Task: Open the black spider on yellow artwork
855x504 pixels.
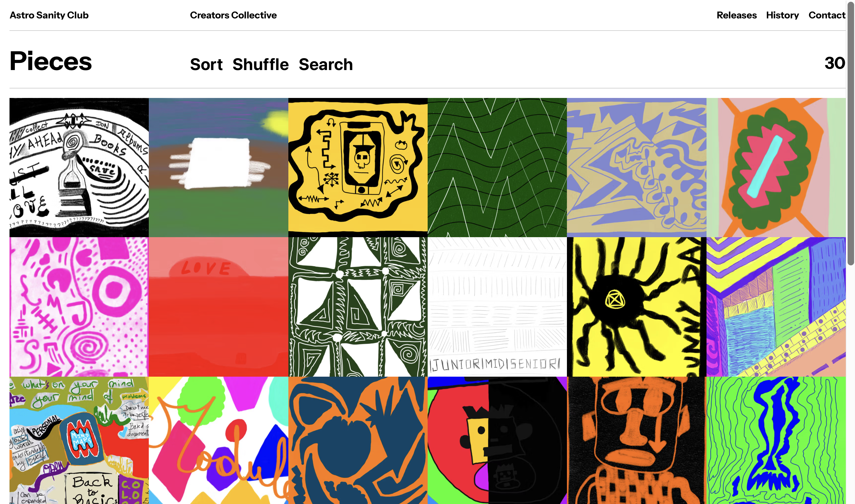Action: pos(636,307)
